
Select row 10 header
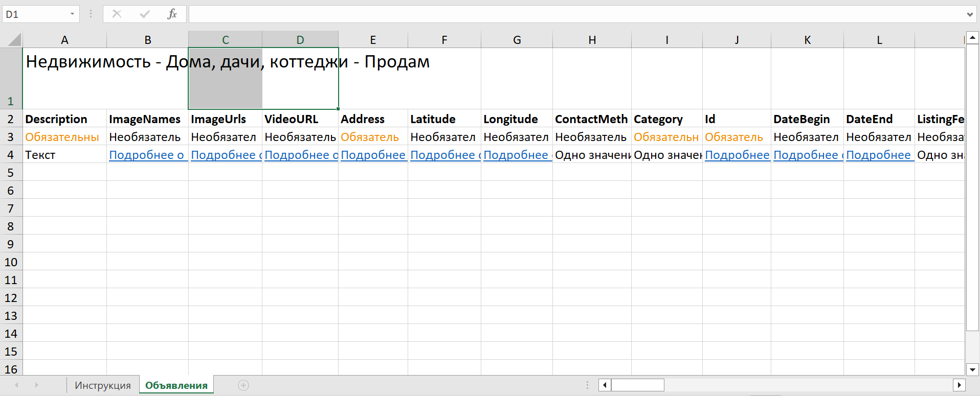[11, 262]
